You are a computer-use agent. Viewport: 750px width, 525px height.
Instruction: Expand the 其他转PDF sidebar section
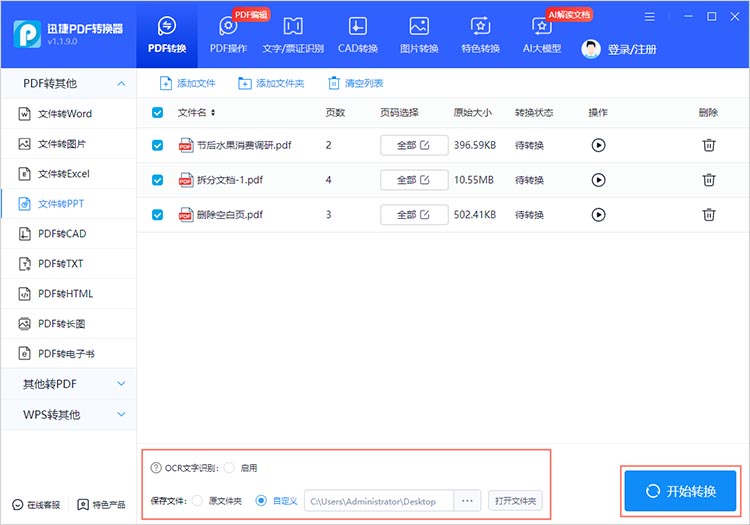121,384
